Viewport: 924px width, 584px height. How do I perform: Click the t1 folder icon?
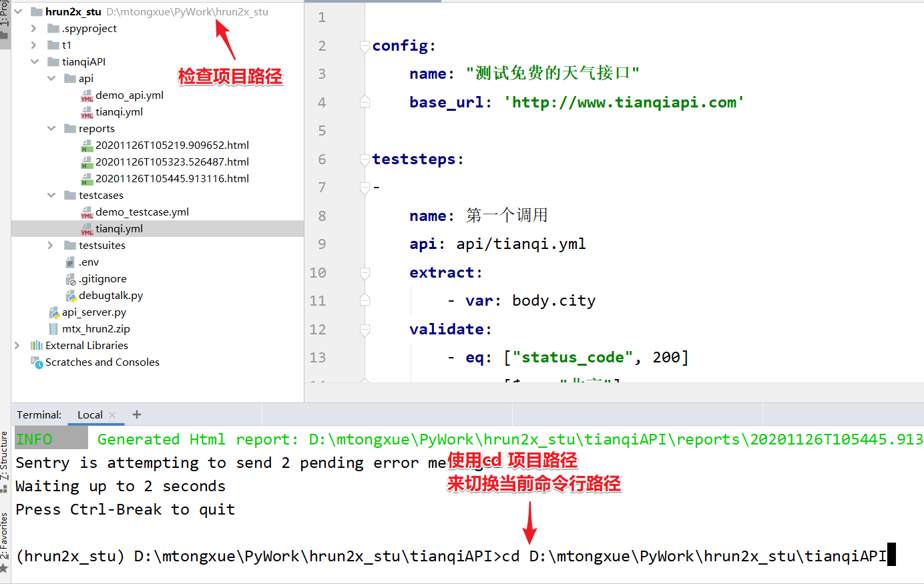click(53, 45)
